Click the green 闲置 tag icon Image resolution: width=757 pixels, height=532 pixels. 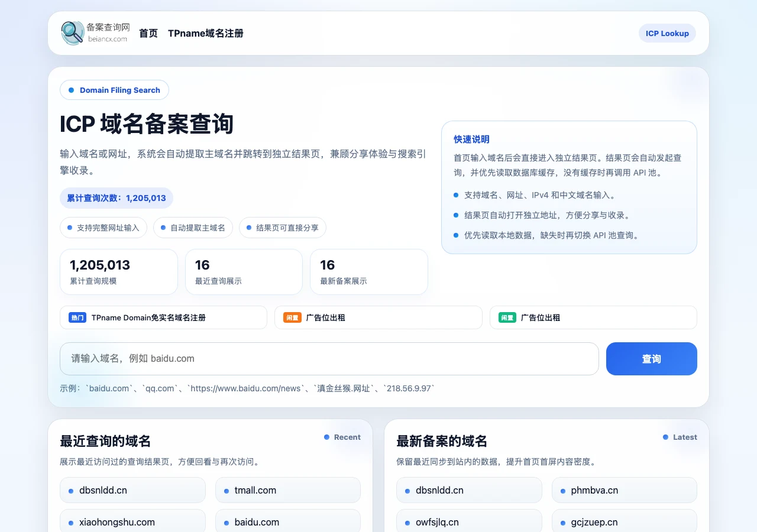click(x=507, y=317)
